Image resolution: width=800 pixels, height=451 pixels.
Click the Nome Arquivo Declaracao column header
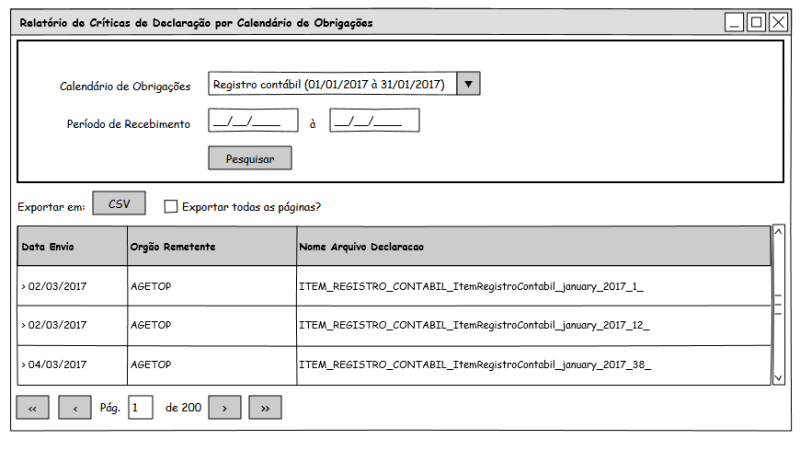click(x=533, y=246)
